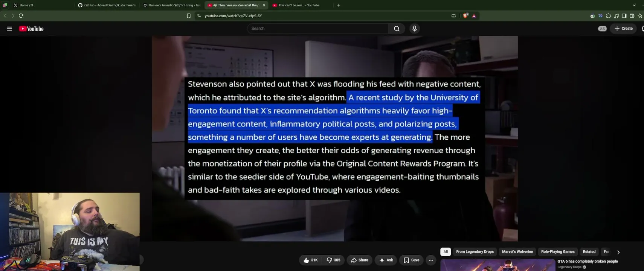Click the address bar URL
Viewport: 644px width, 271px height.
pos(233,16)
